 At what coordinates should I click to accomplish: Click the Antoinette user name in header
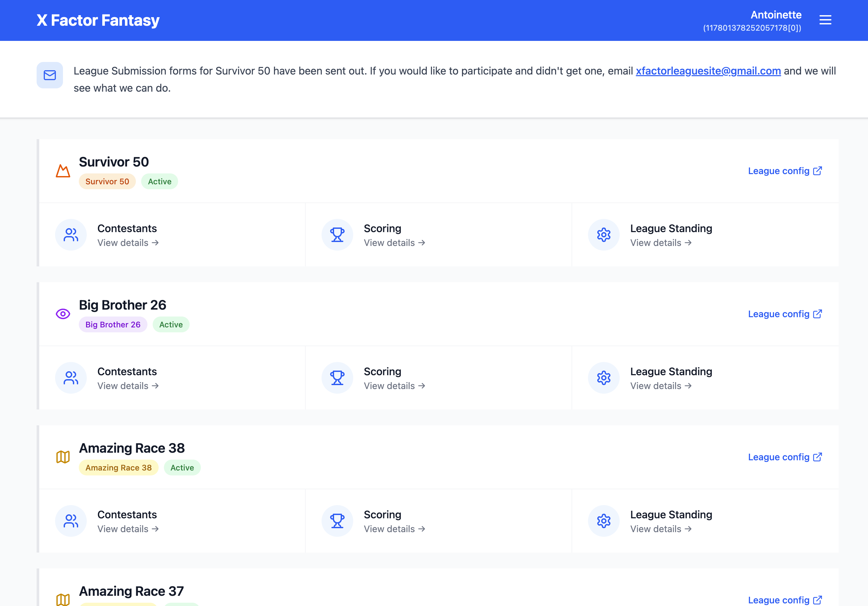776,15
